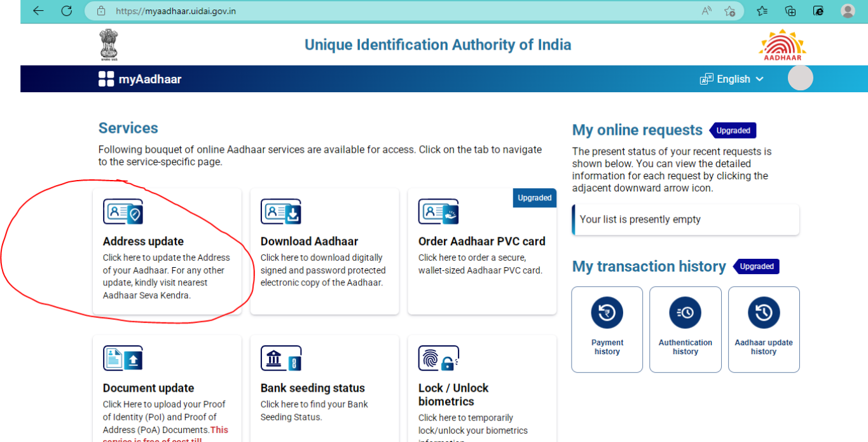Click the language translate icon beside English

point(706,78)
